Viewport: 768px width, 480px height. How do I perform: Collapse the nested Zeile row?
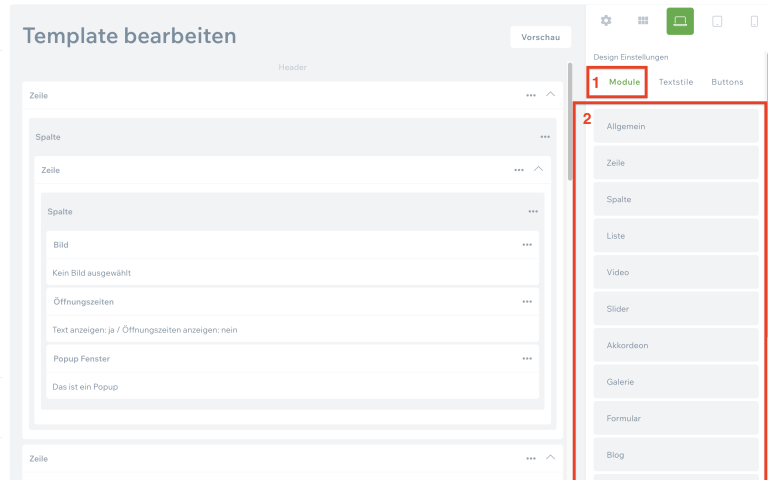coord(538,170)
